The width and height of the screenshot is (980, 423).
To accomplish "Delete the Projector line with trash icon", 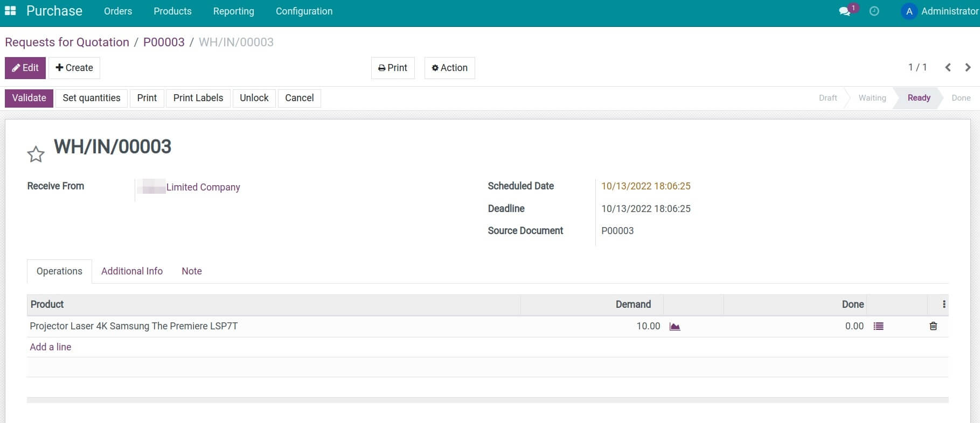I will click(x=933, y=326).
